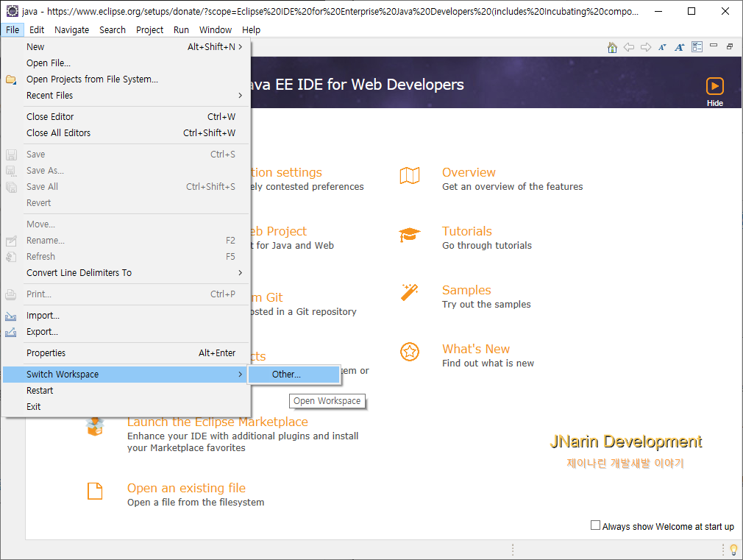Screen dimensions: 743x560
Task: Open the Window menu
Action: point(215,30)
